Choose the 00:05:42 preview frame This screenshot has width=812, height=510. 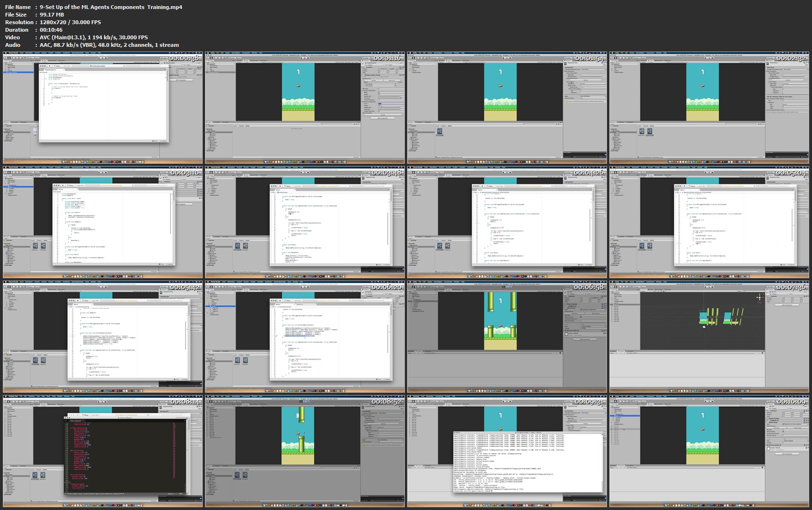103,337
